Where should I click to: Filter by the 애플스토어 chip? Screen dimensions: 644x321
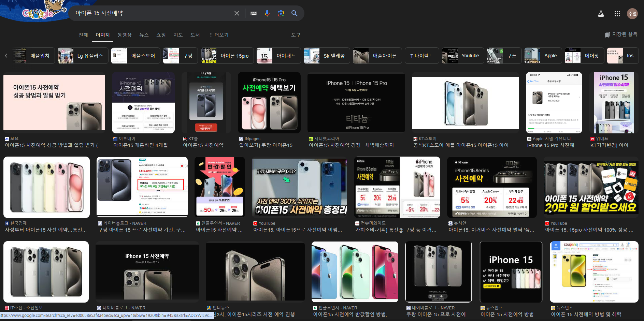click(135, 56)
